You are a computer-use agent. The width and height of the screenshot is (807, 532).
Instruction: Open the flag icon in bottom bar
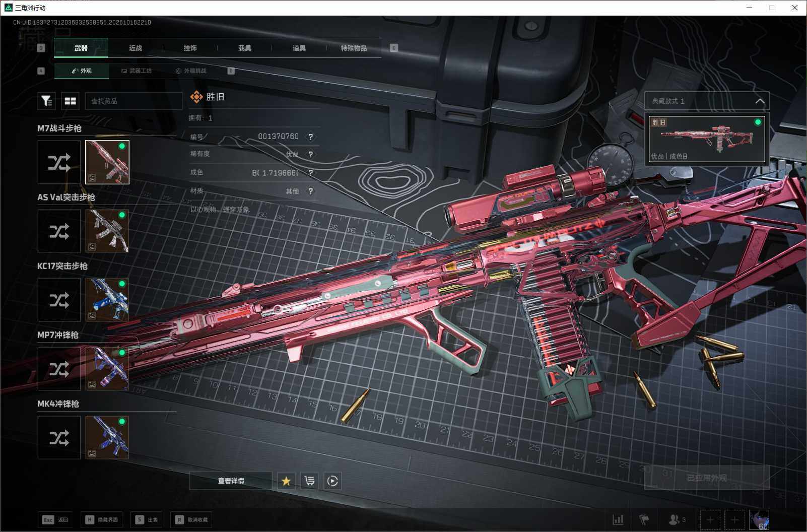(x=644, y=519)
